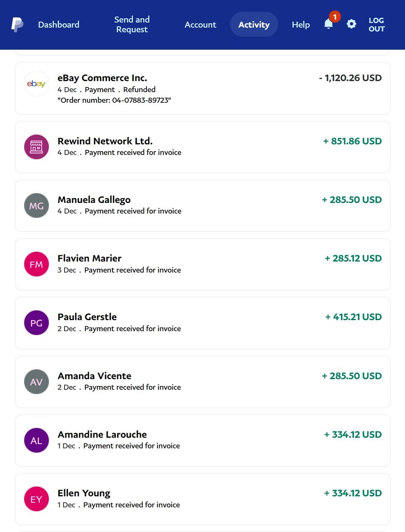Open the Account menu item
The image size is (405, 532).
pos(200,25)
